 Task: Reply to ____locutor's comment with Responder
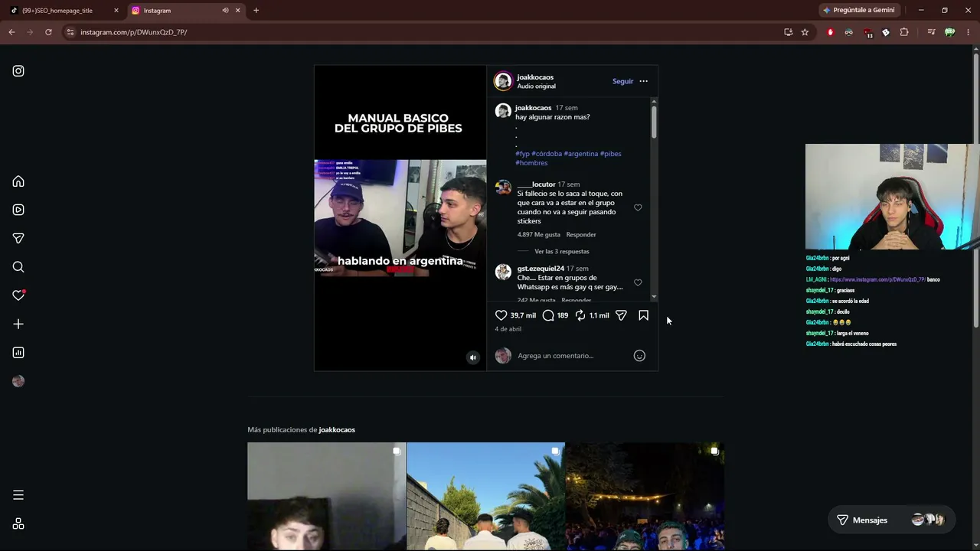(581, 235)
